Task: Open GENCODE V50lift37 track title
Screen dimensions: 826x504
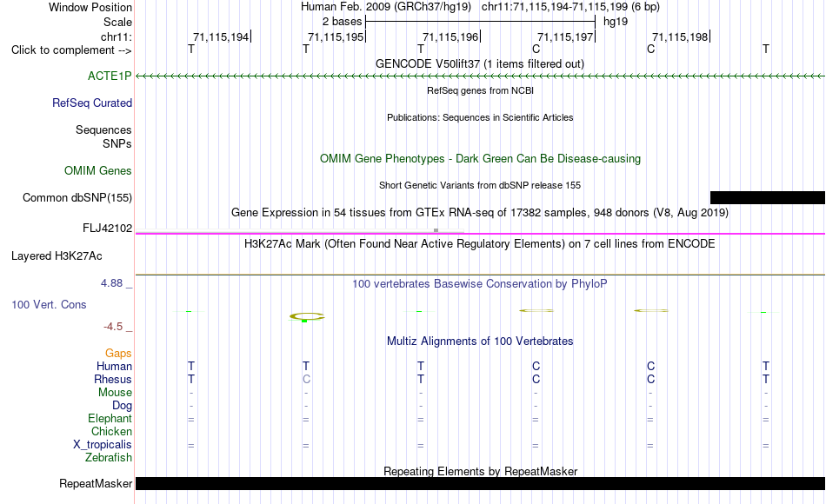Action: [x=480, y=63]
